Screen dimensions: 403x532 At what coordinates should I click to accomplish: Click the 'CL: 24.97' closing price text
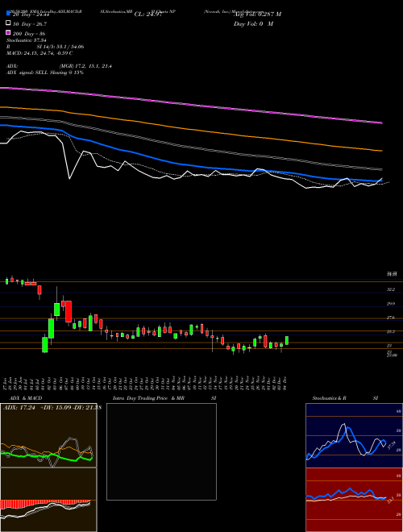[148, 15]
